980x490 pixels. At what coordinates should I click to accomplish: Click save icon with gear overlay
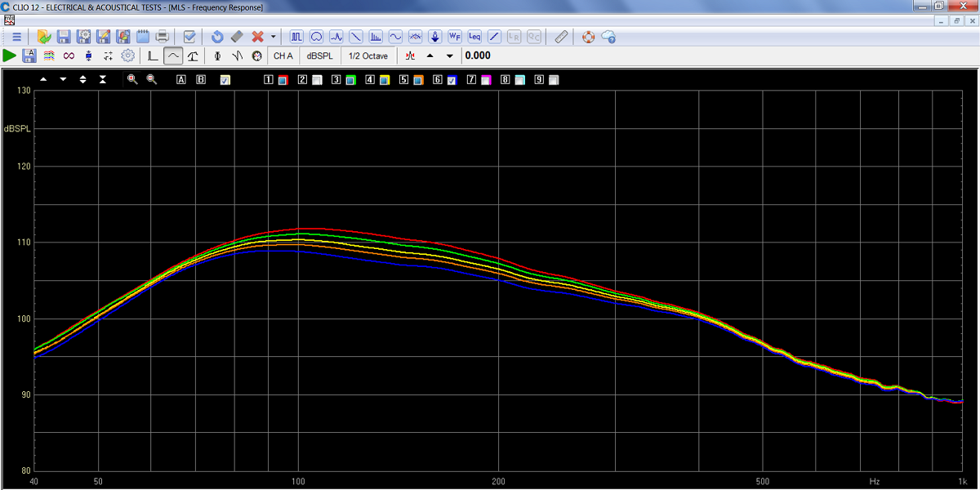(83, 37)
